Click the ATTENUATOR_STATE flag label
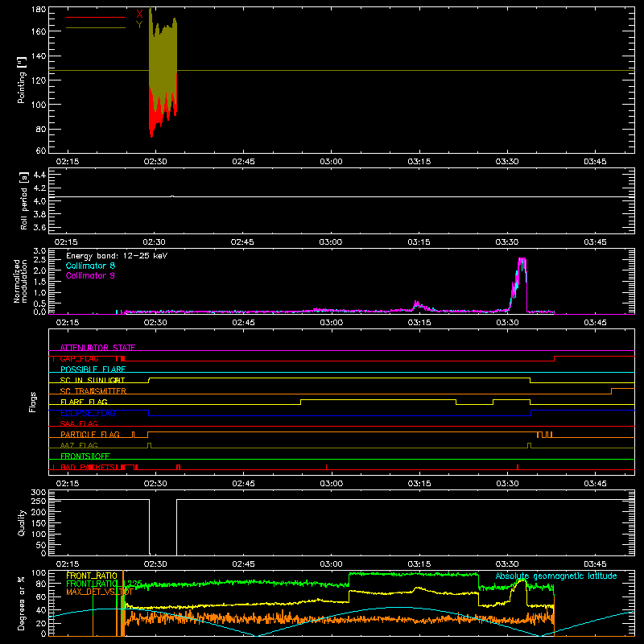 pyautogui.click(x=97, y=348)
